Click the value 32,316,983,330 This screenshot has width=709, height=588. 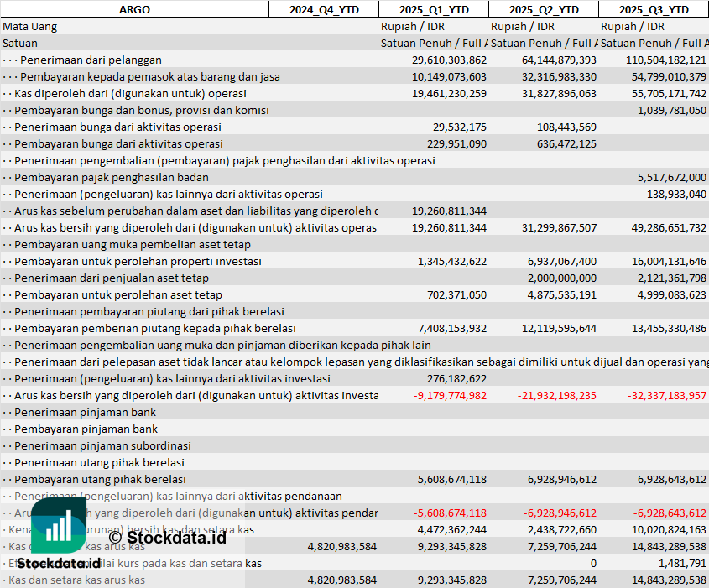(x=559, y=77)
